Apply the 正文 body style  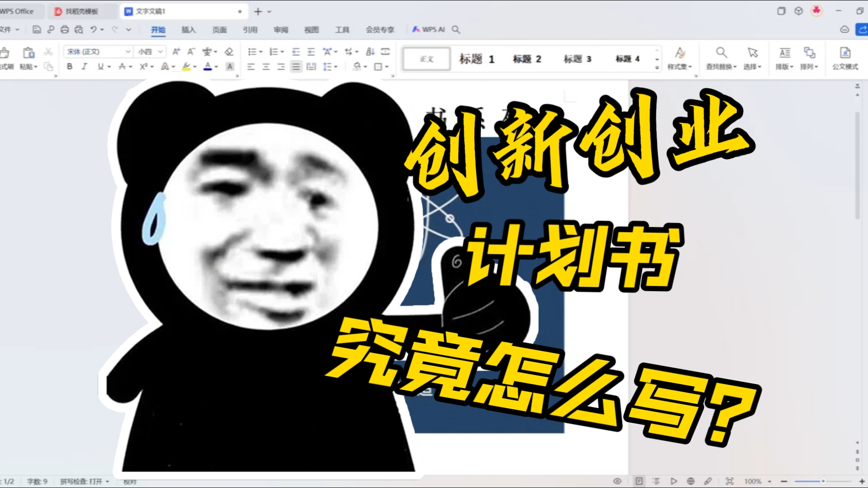point(427,59)
